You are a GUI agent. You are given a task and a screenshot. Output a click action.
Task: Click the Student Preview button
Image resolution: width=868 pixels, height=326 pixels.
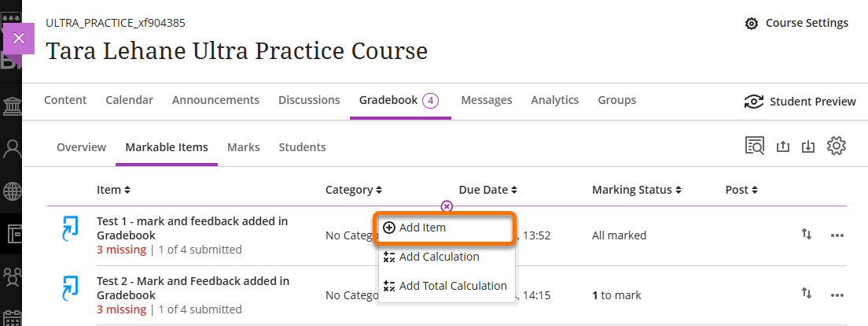[x=800, y=101]
